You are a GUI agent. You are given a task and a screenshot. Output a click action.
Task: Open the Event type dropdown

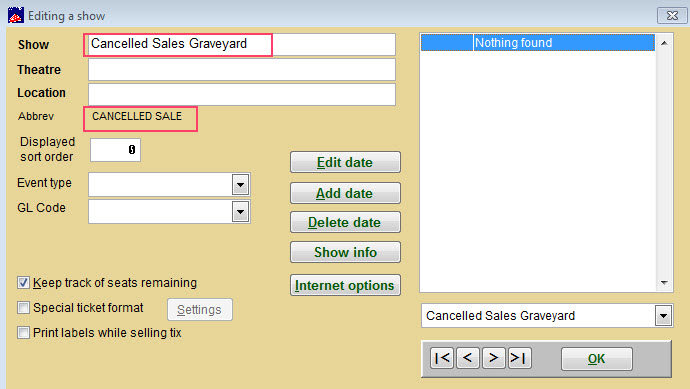tap(240, 184)
